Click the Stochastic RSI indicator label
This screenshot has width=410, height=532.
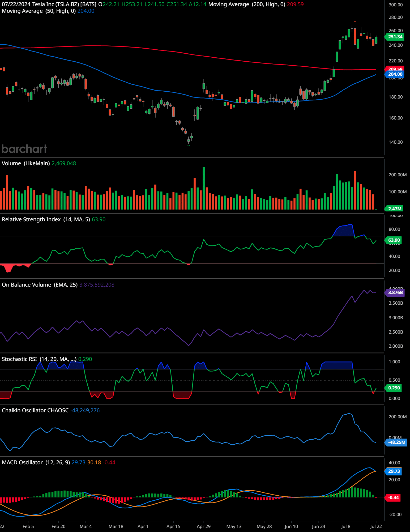point(39,359)
